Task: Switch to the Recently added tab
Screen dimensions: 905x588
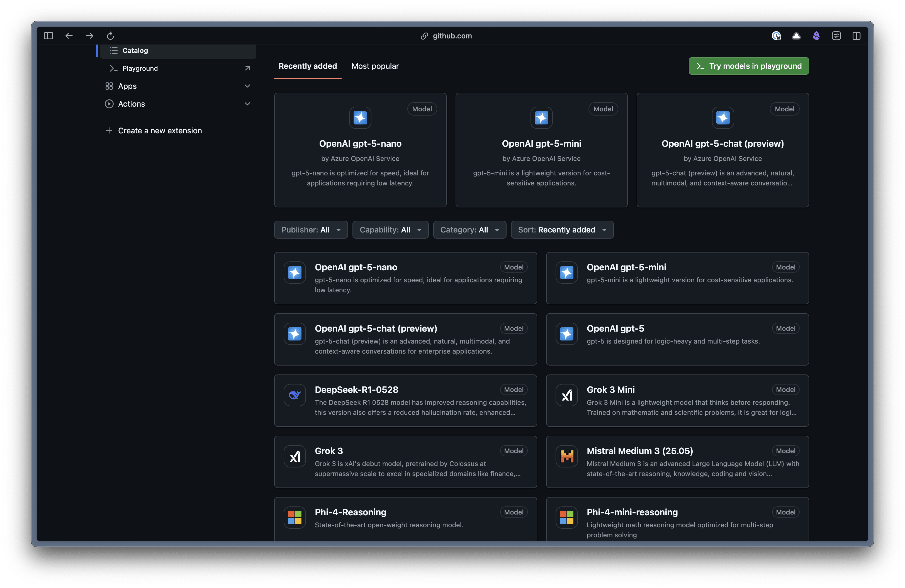Action: click(x=308, y=66)
